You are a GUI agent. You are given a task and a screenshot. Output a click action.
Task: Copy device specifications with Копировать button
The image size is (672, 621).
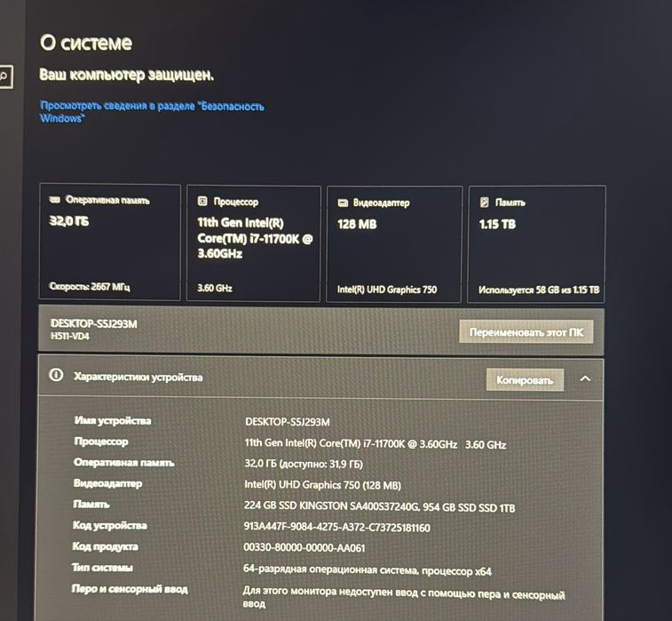pyautogui.click(x=525, y=380)
